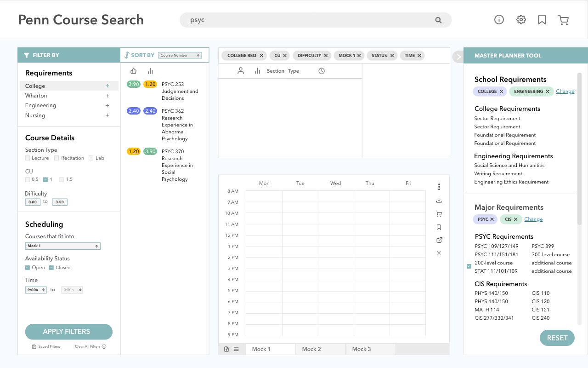The image size is (588, 368).
Task: Click the Master Planner scrollbar
Action: tap(579, 149)
